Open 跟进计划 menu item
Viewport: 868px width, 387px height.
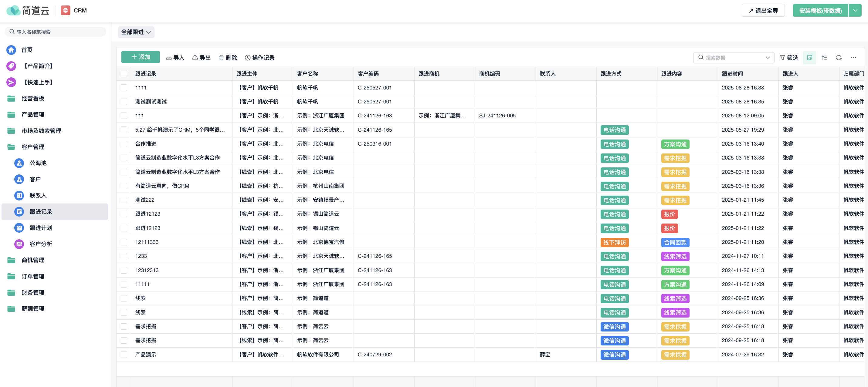point(40,228)
